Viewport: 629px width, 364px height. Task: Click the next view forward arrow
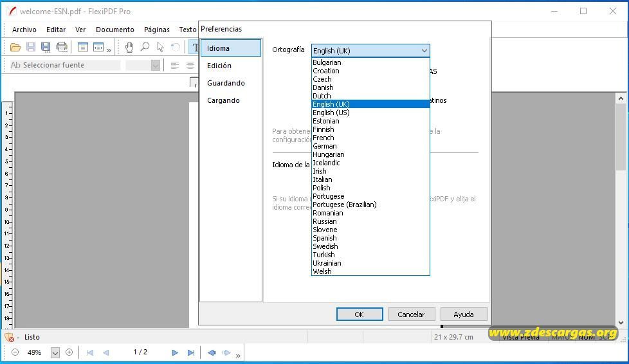226,353
